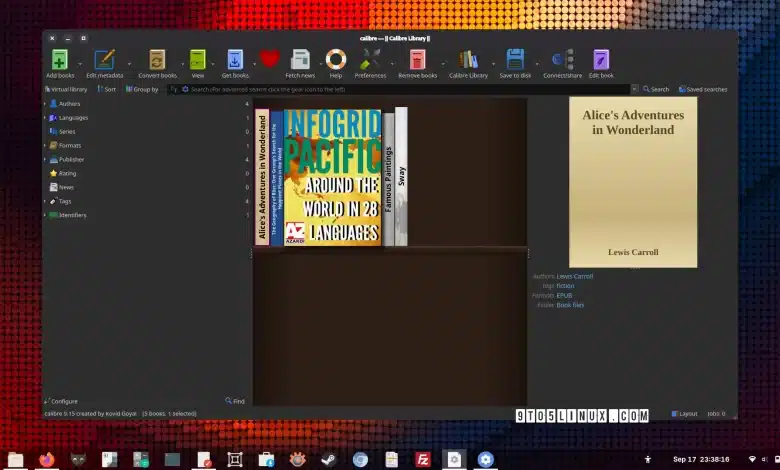Expand the Authors category
This screenshot has height=470, width=780.
point(45,104)
